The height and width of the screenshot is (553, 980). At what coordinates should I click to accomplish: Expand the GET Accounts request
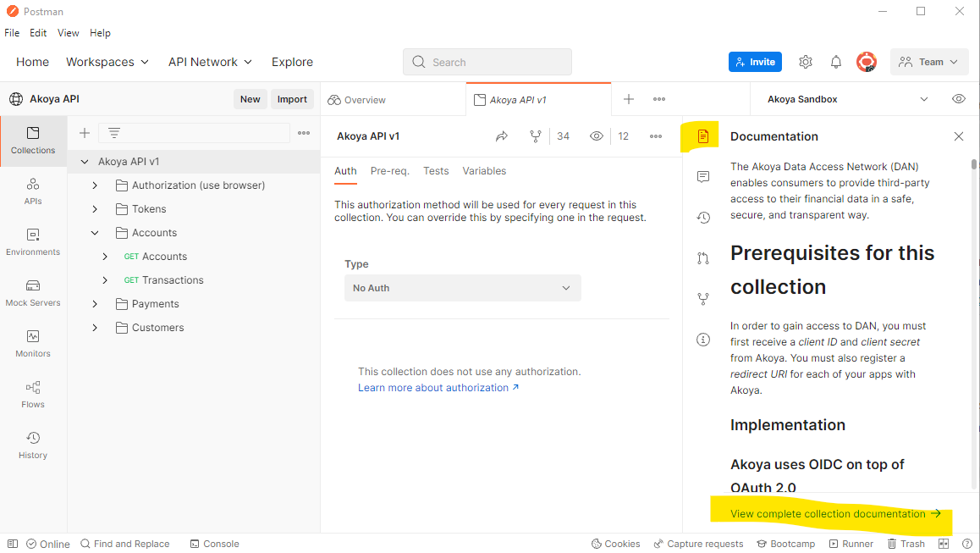point(105,257)
